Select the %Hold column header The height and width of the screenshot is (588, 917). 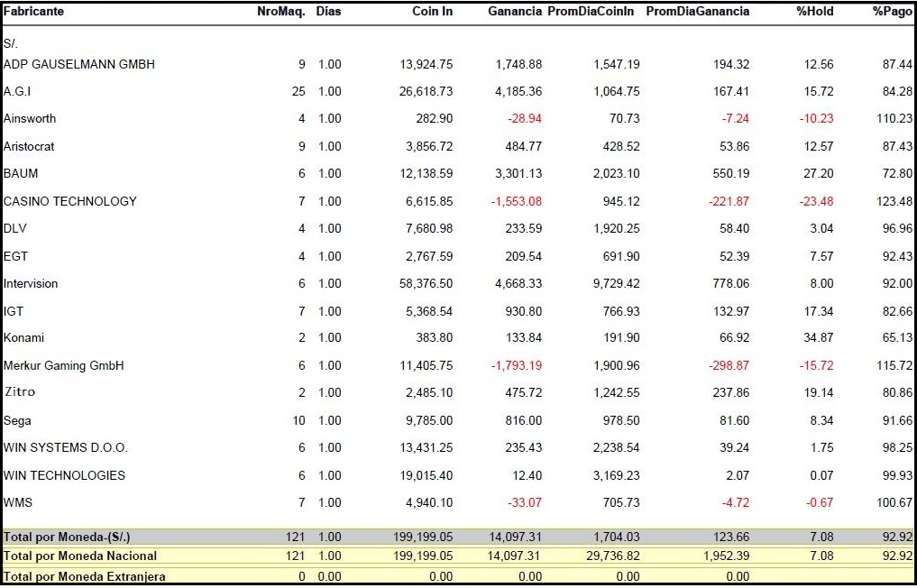click(815, 11)
